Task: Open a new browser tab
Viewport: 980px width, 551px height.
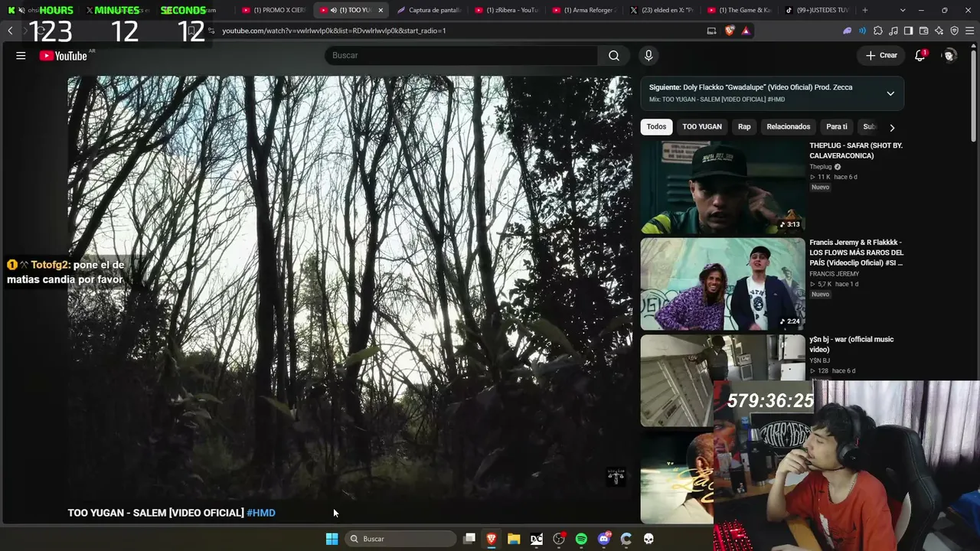Action: click(x=865, y=10)
